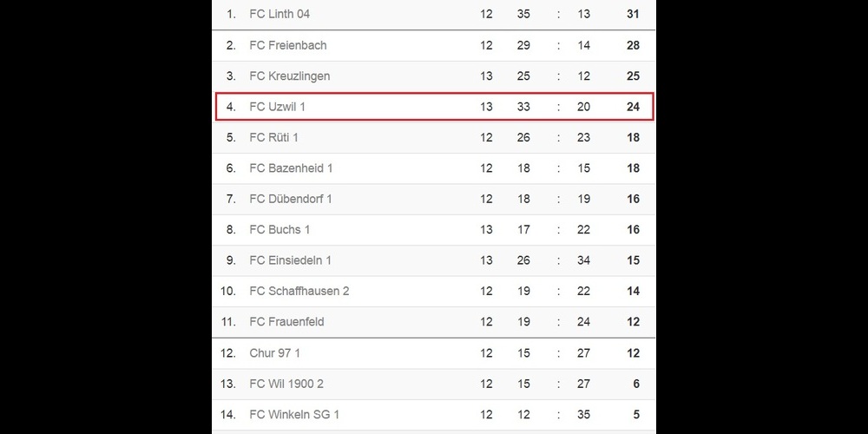Open the Chur 97 1 team link

pos(275,353)
